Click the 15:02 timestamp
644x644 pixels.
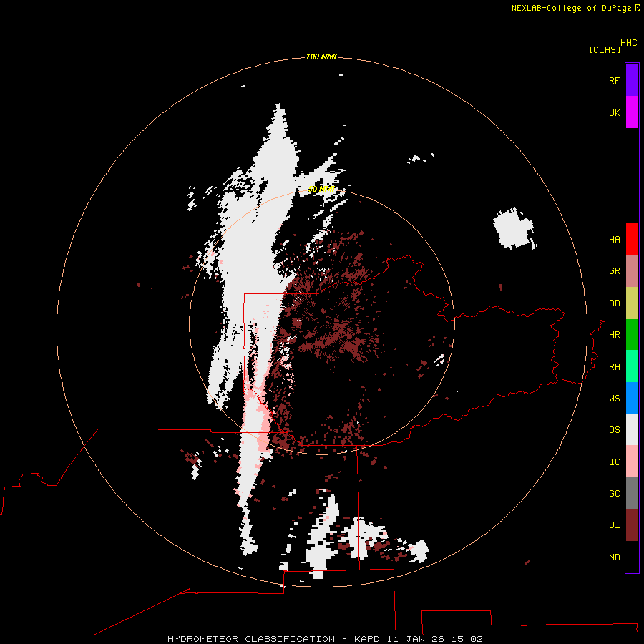[467, 639]
